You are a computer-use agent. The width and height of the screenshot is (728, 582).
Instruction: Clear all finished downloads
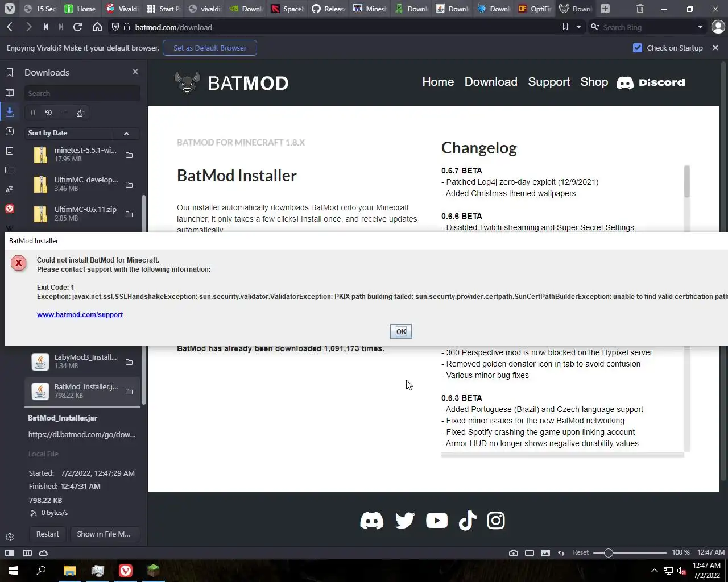pyautogui.click(x=80, y=113)
